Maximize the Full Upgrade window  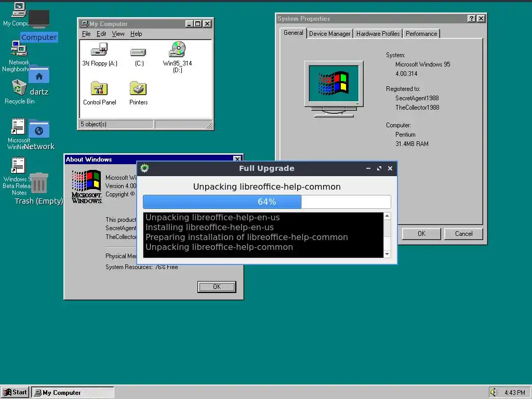coord(379,168)
